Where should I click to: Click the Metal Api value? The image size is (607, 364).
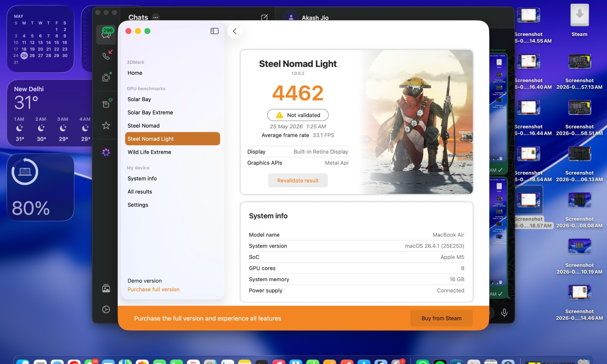click(x=337, y=163)
